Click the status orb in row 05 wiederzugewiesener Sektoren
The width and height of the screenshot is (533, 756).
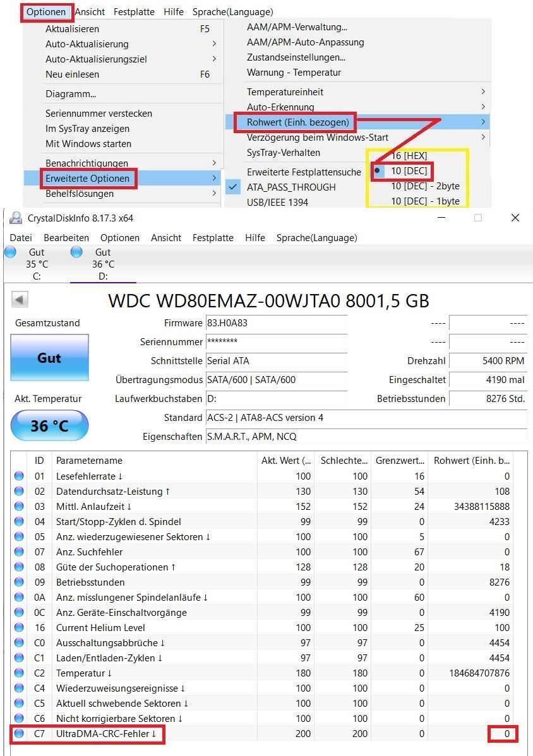click(x=19, y=536)
